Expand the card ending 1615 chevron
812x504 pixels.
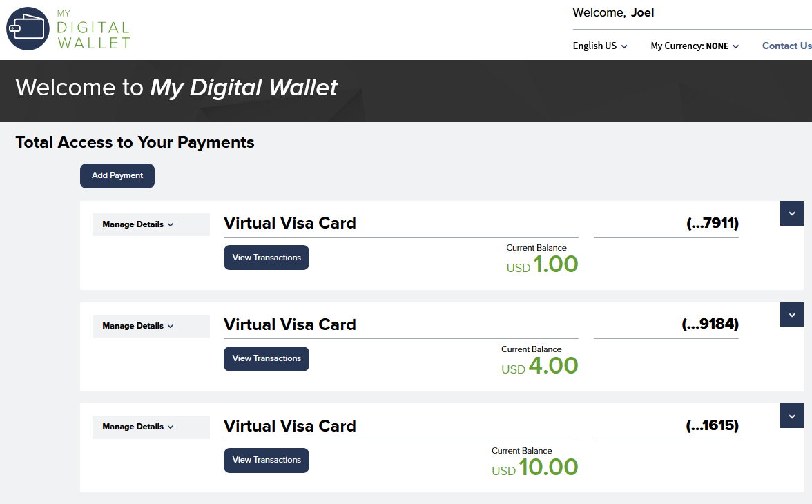pos(791,416)
